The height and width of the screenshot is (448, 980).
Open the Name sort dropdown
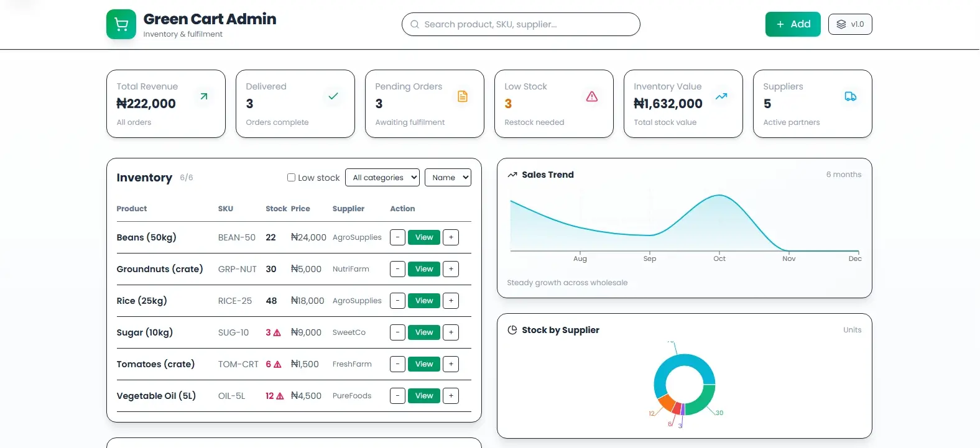click(448, 178)
